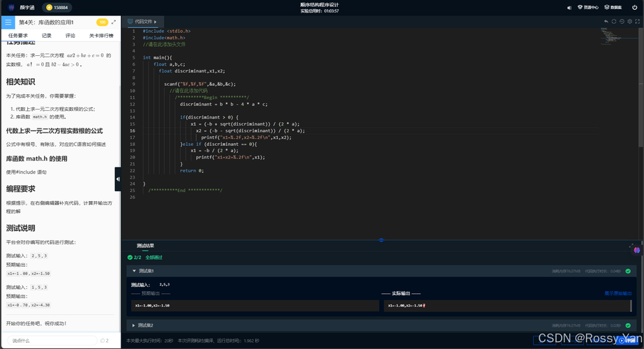Click the green check on test set 1
The height and width of the screenshot is (349, 644).
tap(628, 271)
